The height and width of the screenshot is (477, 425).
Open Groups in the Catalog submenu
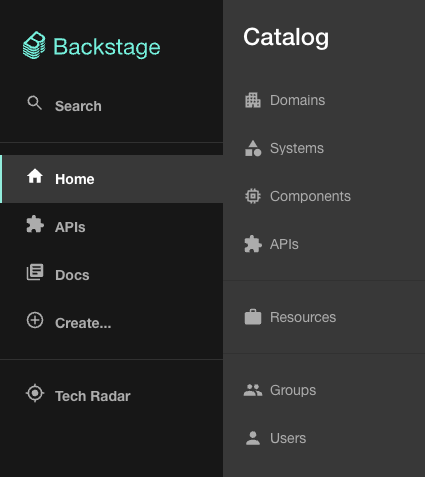click(x=324, y=390)
